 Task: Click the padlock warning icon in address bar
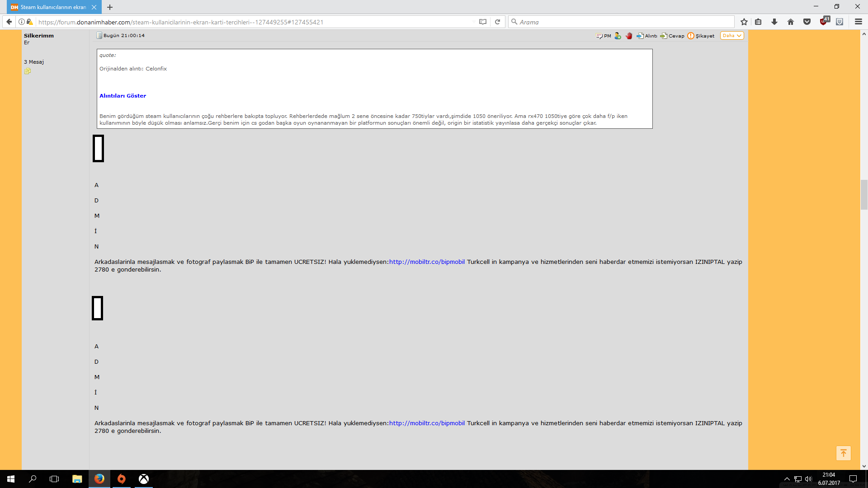(x=30, y=22)
